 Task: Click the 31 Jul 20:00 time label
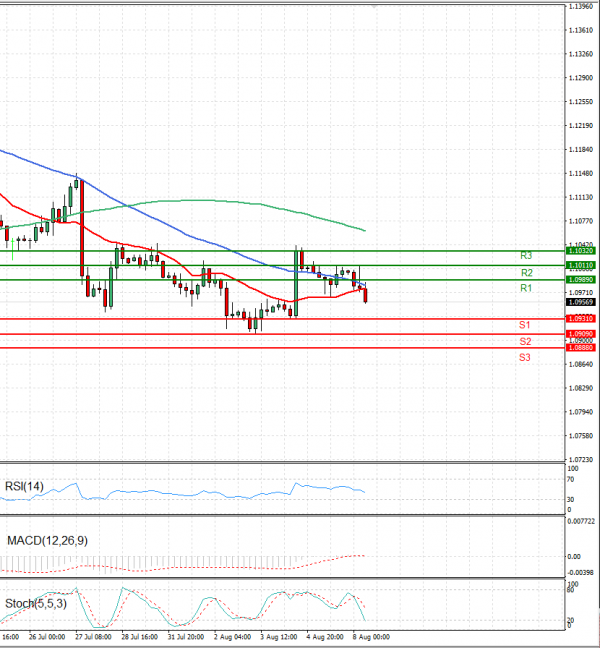click(186, 637)
